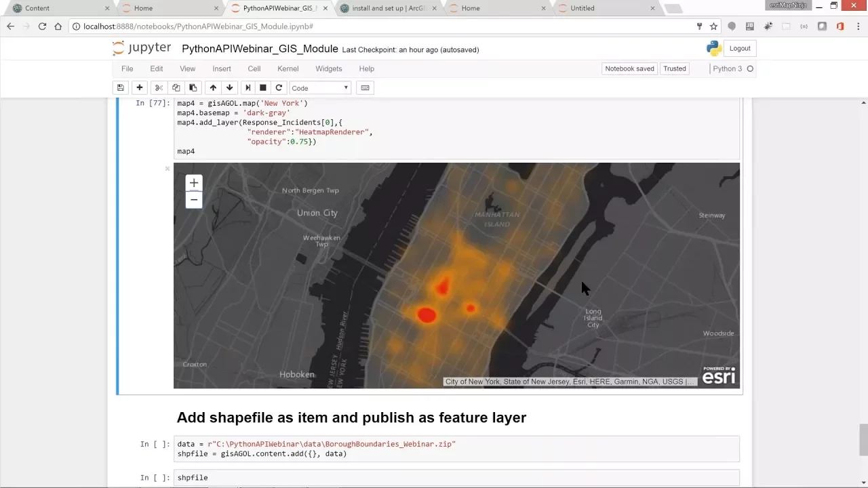Restart the kernel

279,87
